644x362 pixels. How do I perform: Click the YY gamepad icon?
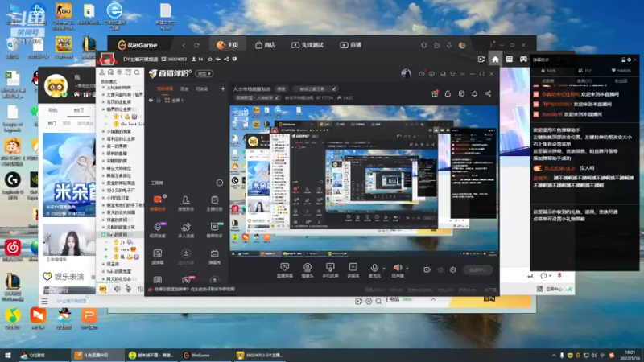523,59
